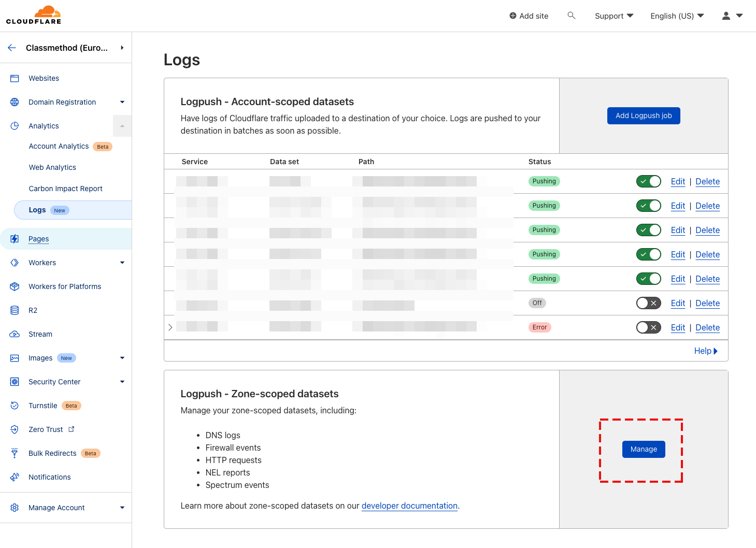Click the Add Logpush job button
This screenshot has height=548, width=756.
coord(644,116)
